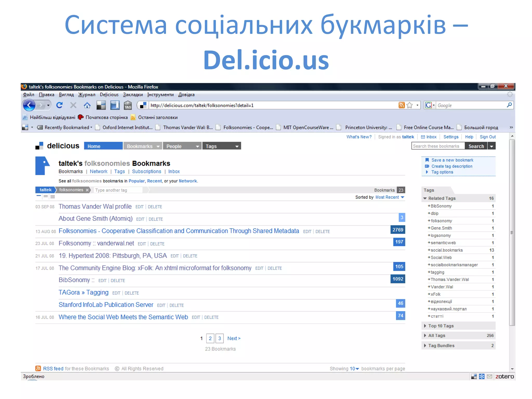
Task: Open the Tags nav dropdown arrow
Action: click(x=237, y=147)
